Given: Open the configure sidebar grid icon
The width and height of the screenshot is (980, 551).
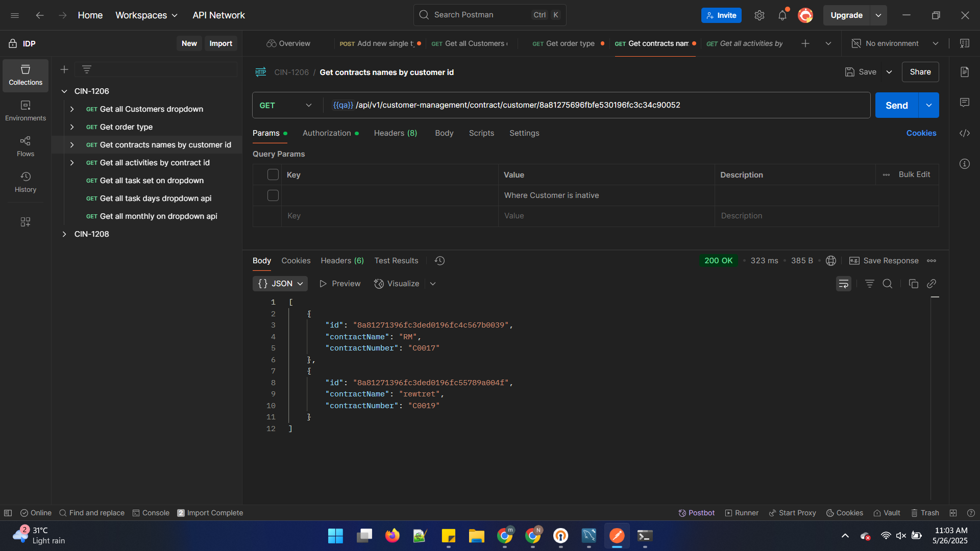Looking at the screenshot, I should coord(26,222).
